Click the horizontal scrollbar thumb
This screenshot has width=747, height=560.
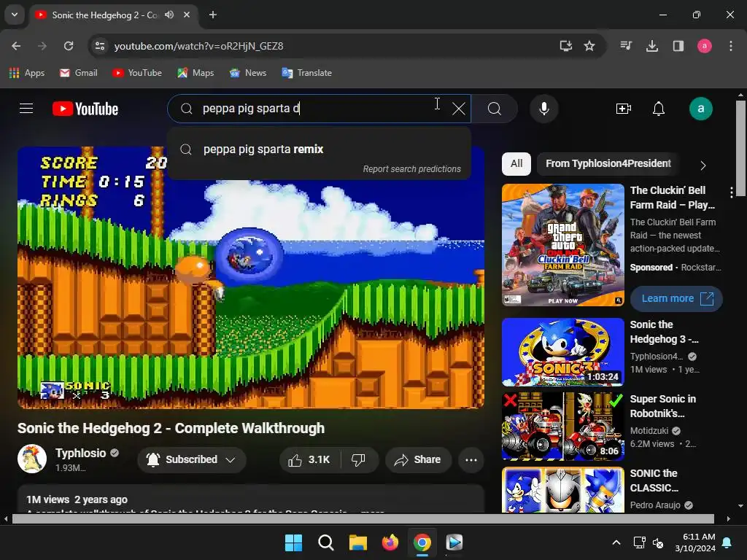coord(363,518)
